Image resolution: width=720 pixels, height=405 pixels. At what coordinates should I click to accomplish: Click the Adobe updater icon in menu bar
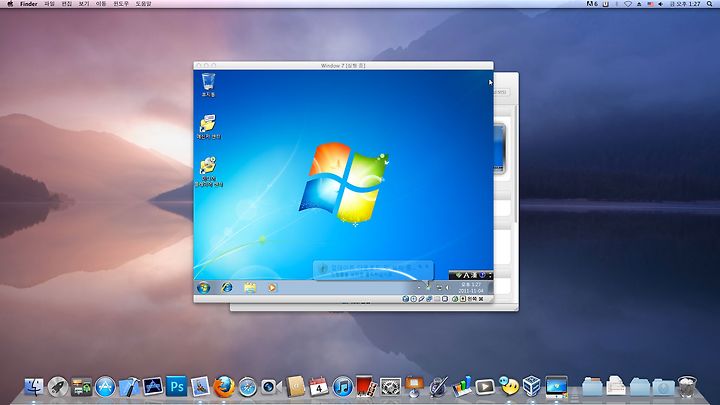[592, 4]
